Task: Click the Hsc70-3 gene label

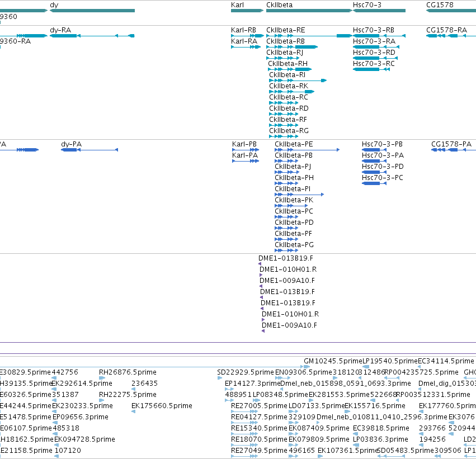Action: (x=367, y=5)
